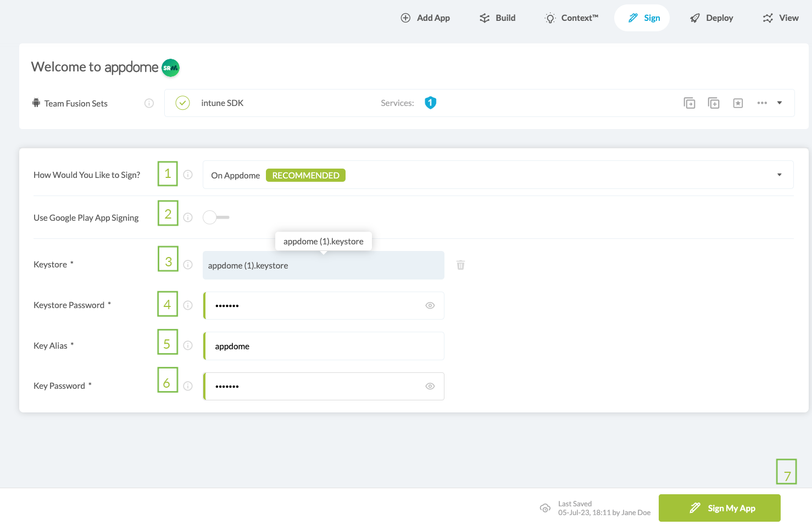Click the appdome (1).keystore file field
This screenshot has height=525, width=812.
coord(323,265)
